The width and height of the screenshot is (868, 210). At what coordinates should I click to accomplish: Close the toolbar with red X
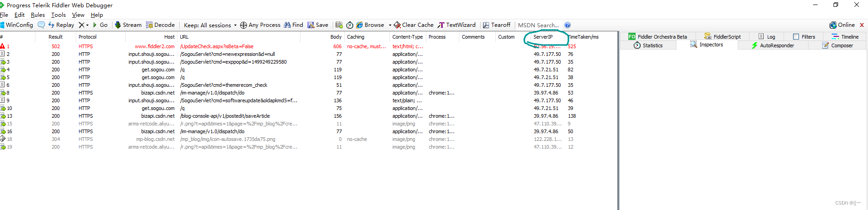point(862,25)
